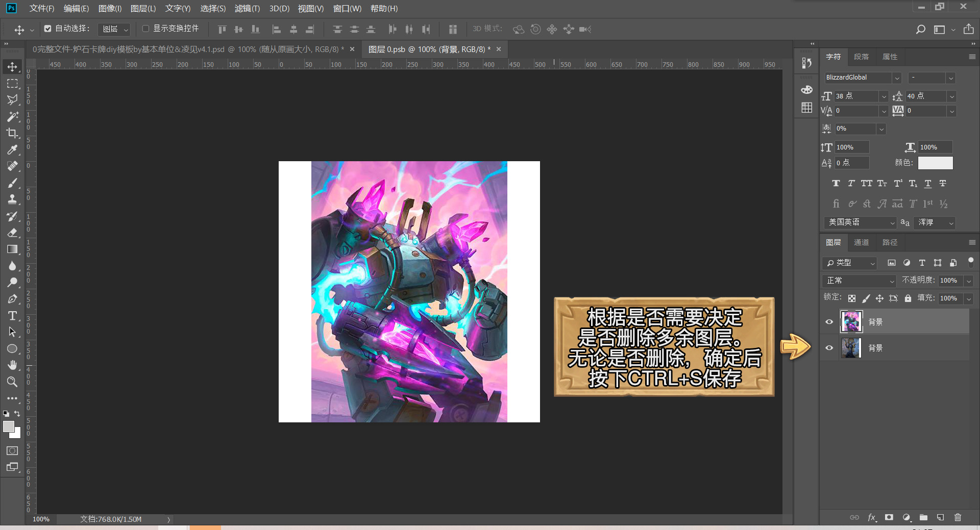This screenshot has height=530, width=980.
Task: Select the top 背景 layer thumbnail
Action: tap(851, 322)
